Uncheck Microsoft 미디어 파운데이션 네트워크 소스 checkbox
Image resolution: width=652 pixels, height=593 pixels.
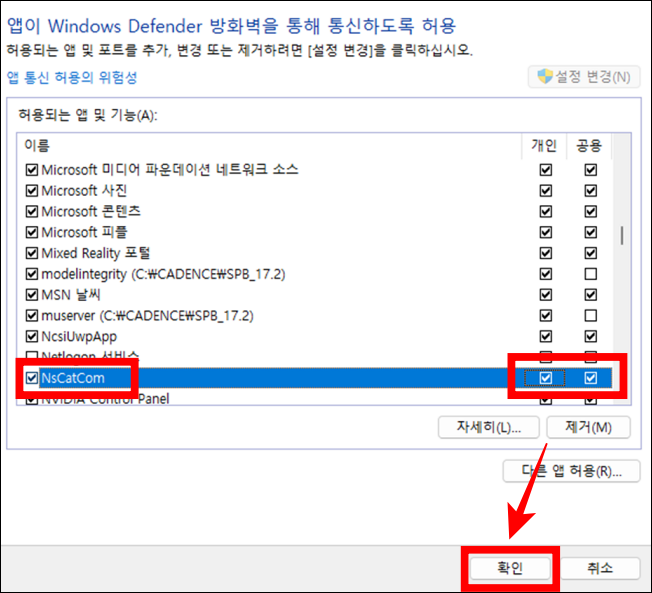(x=32, y=170)
